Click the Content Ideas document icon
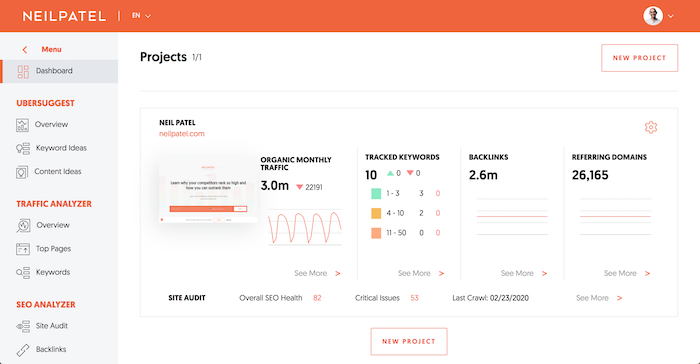700x364 pixels. click(22, 172)
